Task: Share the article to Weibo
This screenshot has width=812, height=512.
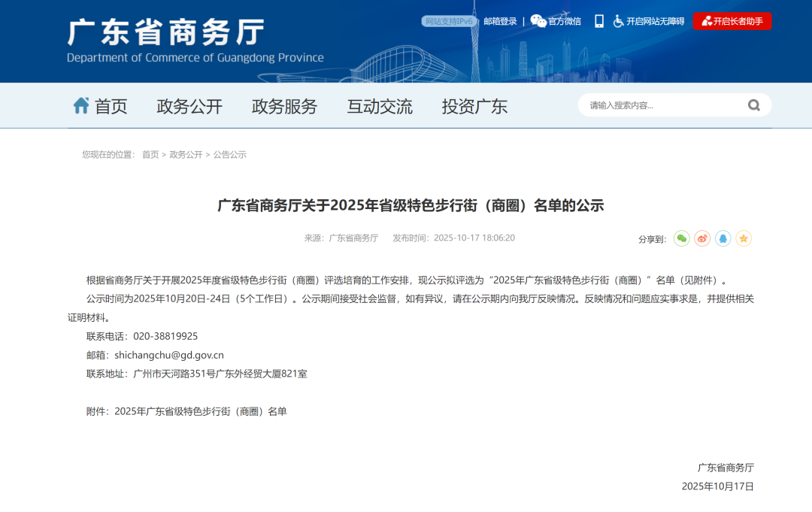Action: 701,238
